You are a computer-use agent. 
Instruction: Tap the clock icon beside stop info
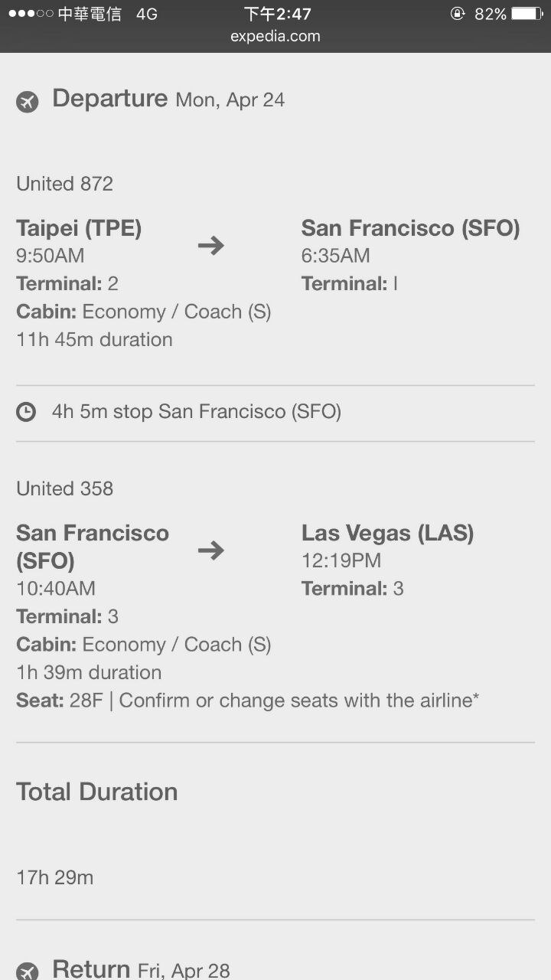26,412
